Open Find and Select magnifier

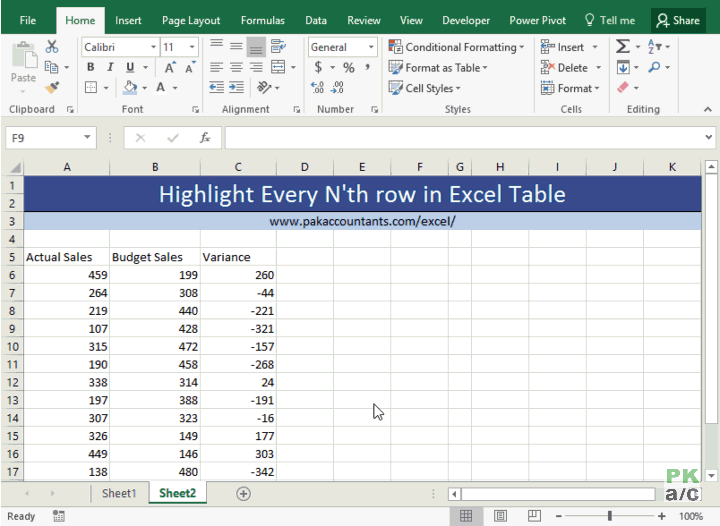[654, 67]
